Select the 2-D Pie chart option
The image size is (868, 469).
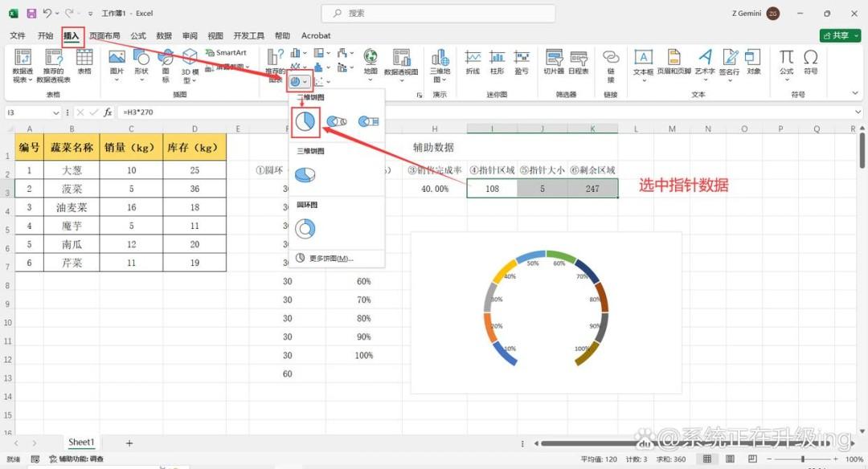(305, 122)
